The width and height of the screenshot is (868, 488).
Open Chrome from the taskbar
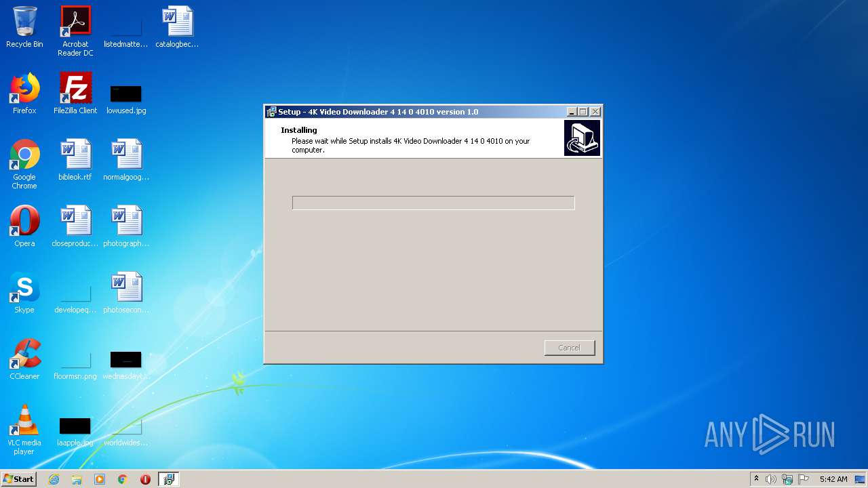[123, 479]
